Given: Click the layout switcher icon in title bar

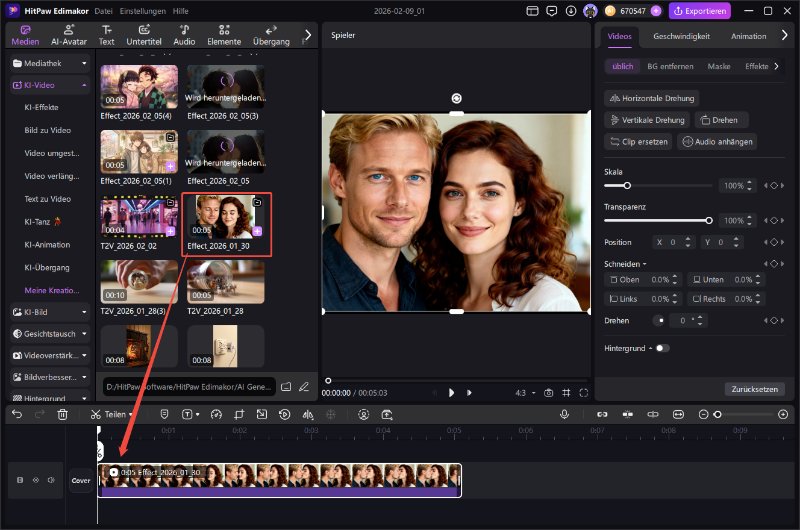Looking at the screenshot, I should [532, 11].
